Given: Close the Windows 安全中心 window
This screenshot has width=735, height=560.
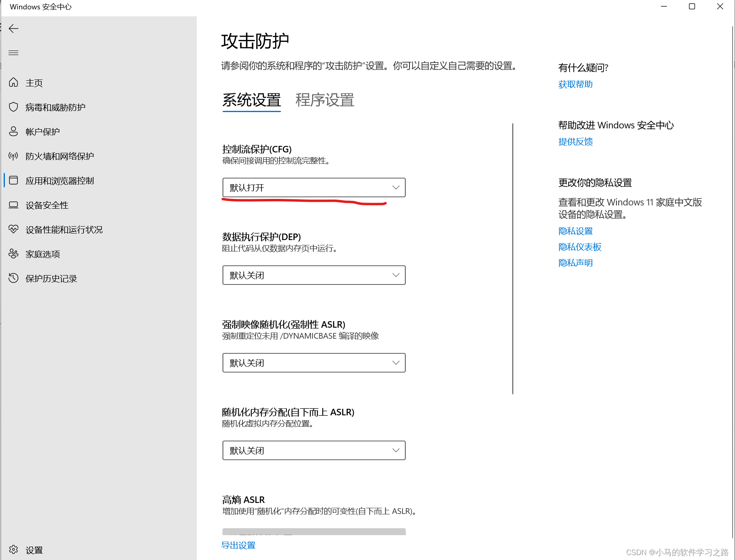Looking at the screenshot, I should click(720, 7).
